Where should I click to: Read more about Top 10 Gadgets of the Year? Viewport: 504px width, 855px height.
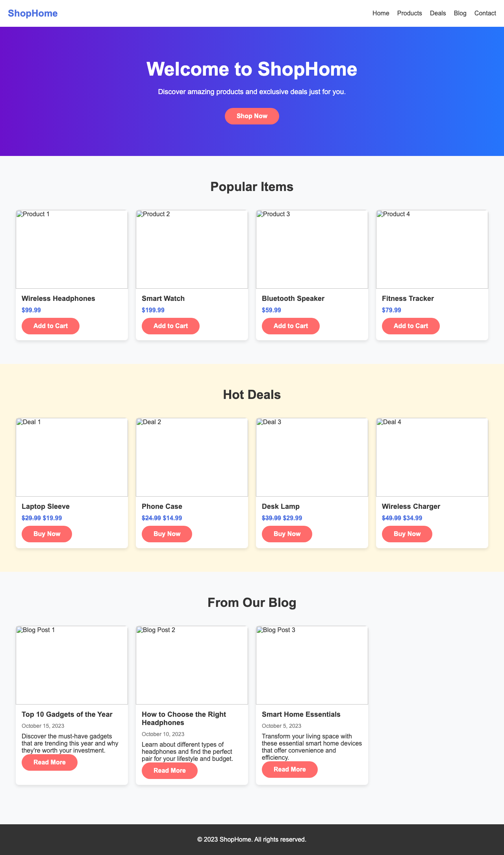49,762
